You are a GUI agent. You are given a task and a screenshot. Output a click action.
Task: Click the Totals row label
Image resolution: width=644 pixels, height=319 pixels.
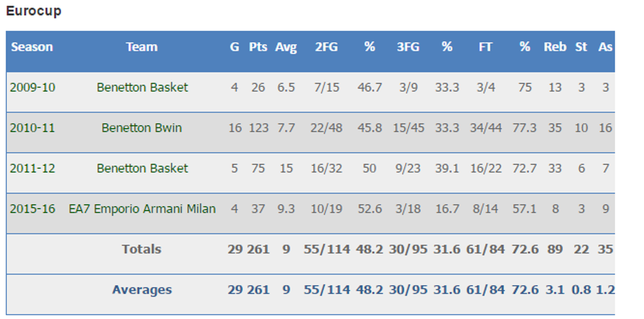coord(142,249)
